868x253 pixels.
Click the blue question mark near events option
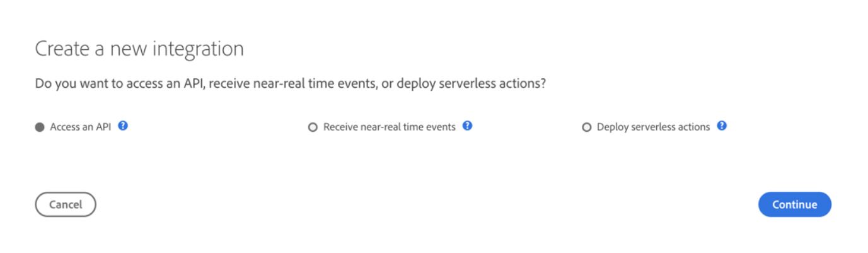467,126
